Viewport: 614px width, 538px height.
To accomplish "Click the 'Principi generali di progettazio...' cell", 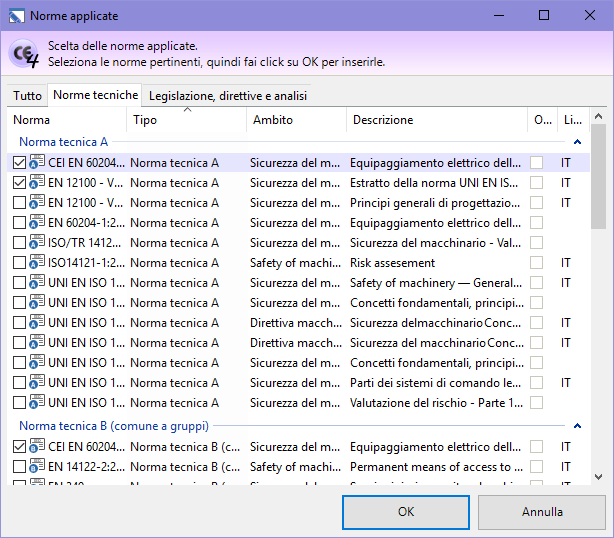I will tap(435, 203).
